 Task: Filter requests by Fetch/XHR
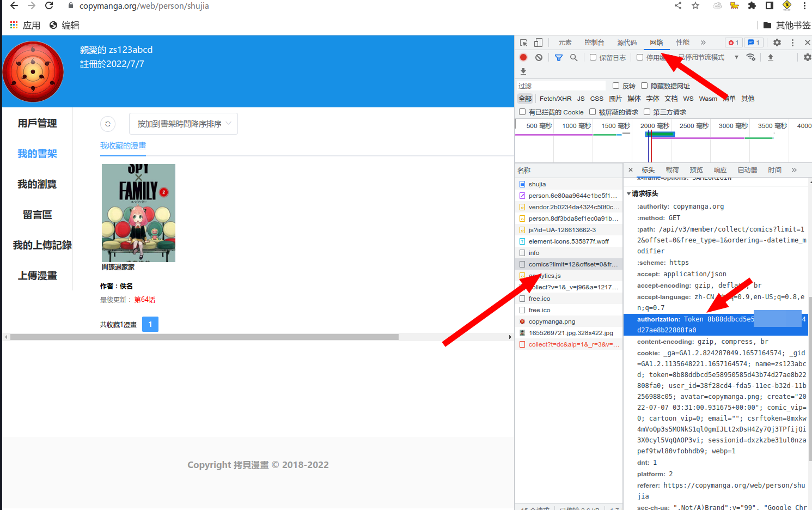tap(555, 99)
